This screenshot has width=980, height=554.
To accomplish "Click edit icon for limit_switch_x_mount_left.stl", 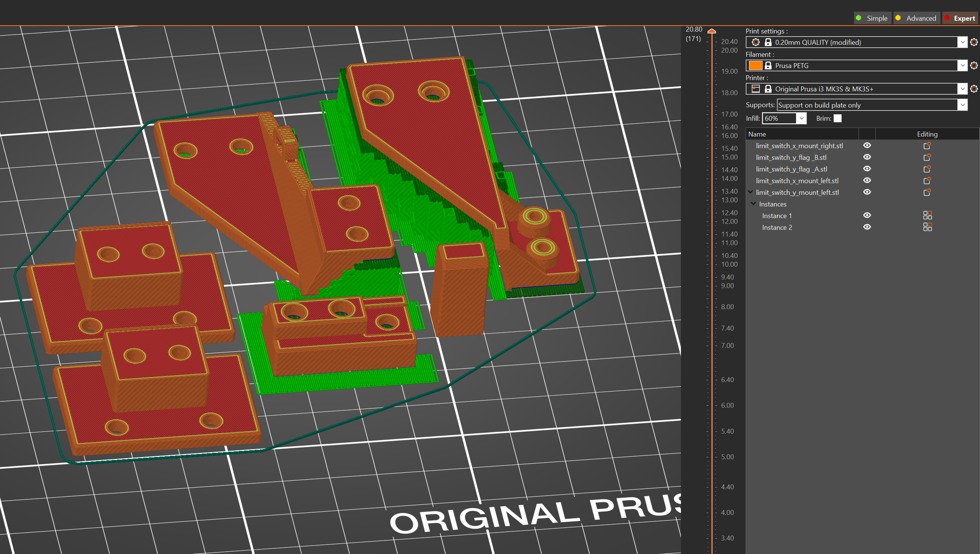I will point(927,181).
